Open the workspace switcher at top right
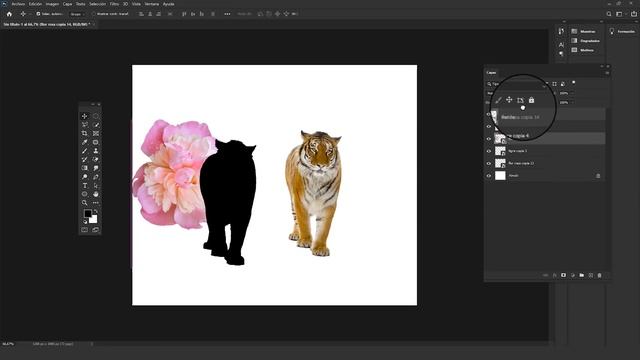 click(x=620, y=14)
